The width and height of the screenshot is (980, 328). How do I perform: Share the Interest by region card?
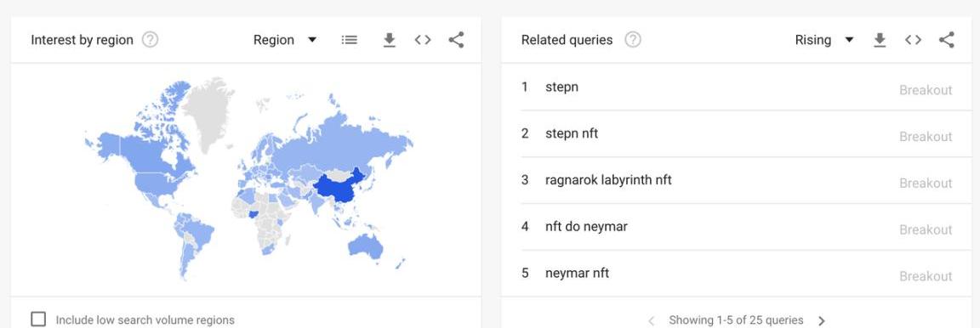(x=456, y=40)
